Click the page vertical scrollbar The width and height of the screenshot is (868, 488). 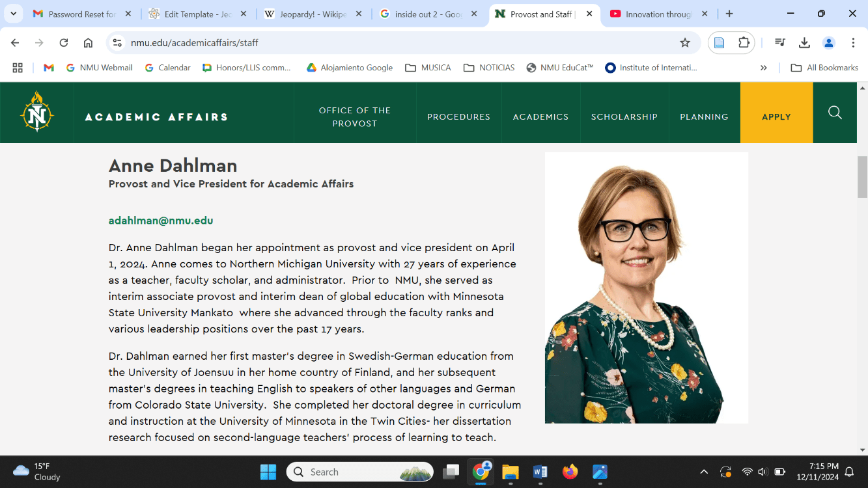pyautogui.click(x=862, y=177)
